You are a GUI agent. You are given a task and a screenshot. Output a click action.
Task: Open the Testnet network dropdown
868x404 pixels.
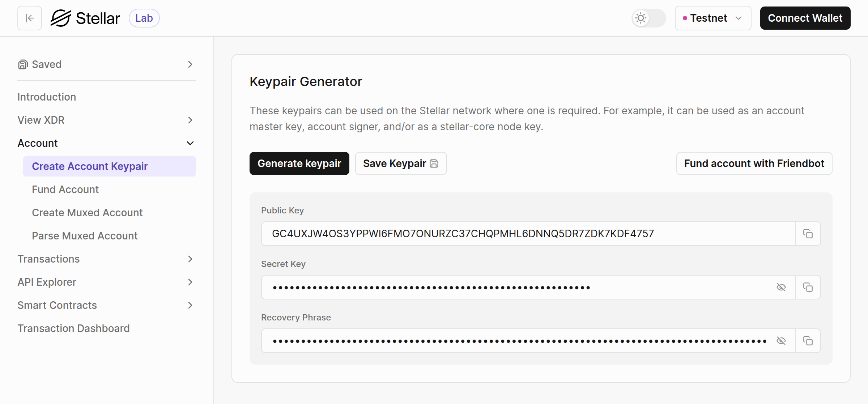pyautogui.click(x=712, y=18)
